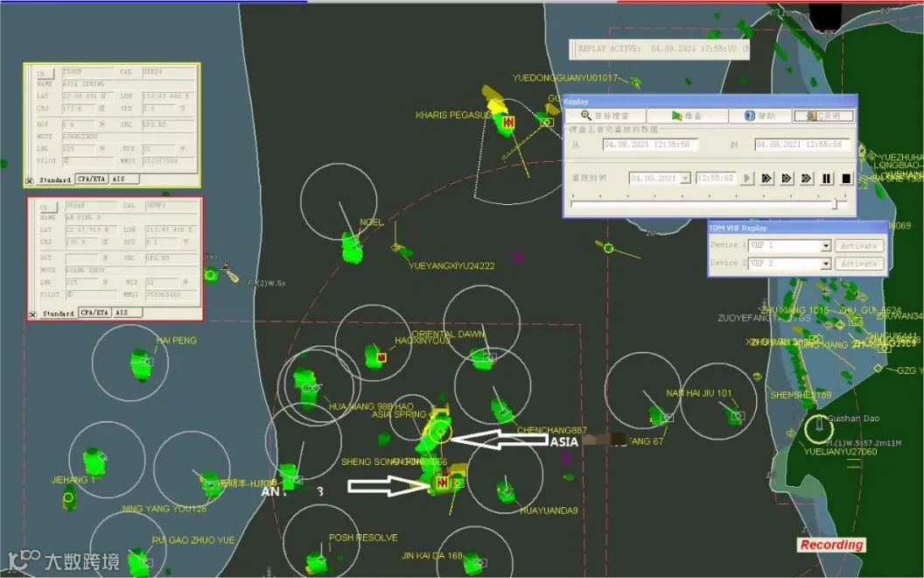The image size is (924, 578).
Task: Click the ZHU XIANG 1015 label
Action: pyautogui.click(x=794, y=310)
